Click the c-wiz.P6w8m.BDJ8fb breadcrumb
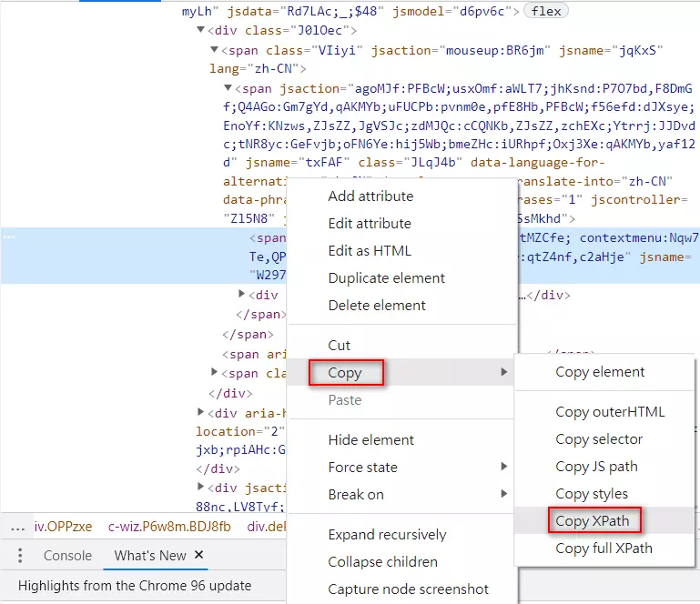 pyautogui.click(x=169, y=526)
